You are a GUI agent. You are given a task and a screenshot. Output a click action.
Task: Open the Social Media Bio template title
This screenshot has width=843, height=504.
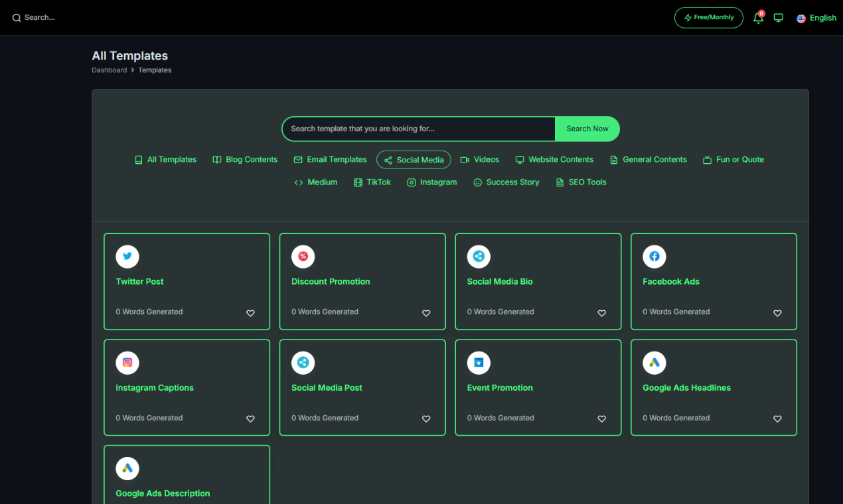[x=500, y=281]
